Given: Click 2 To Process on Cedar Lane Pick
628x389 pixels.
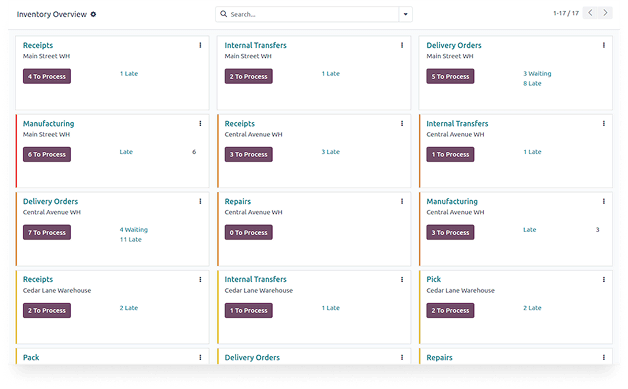Looking at the screenshot, I should pyautogui.click(x=450, y=310).
